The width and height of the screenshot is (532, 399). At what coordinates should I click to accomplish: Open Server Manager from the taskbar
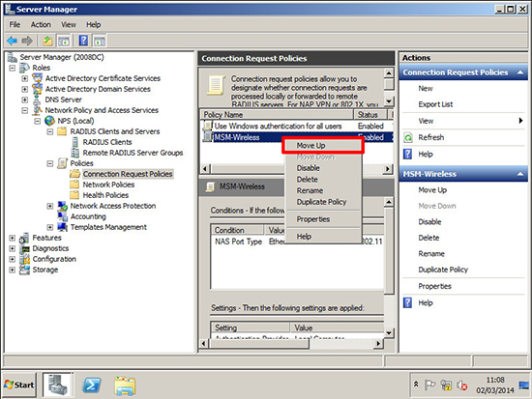(57, 385)
